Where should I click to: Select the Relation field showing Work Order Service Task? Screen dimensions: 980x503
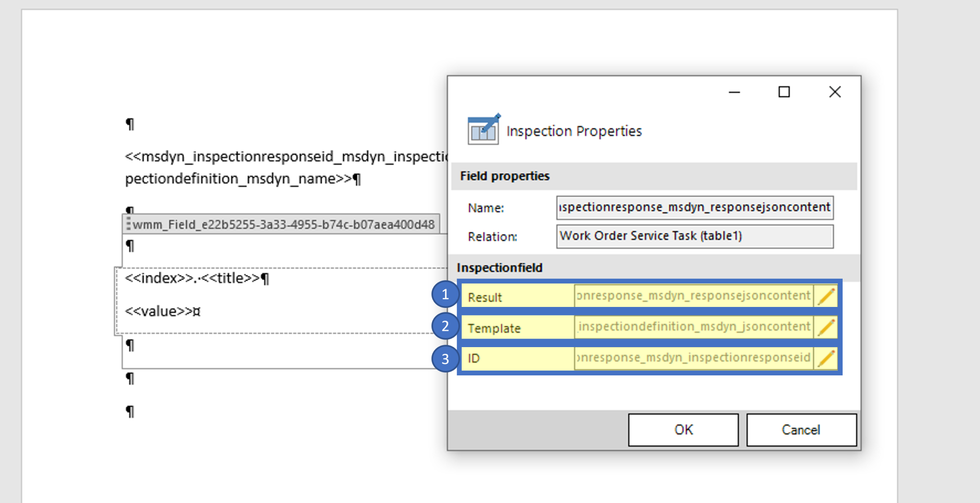[694, 236]
